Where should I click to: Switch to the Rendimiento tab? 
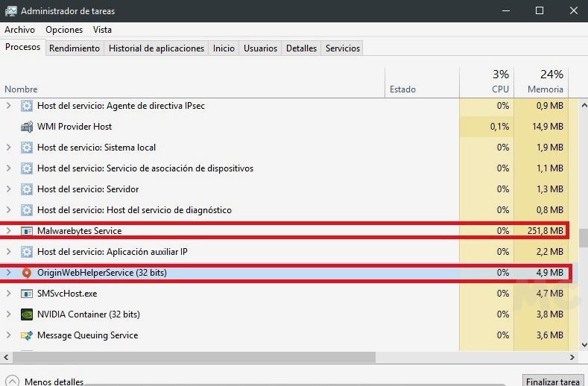pos(74,48)
